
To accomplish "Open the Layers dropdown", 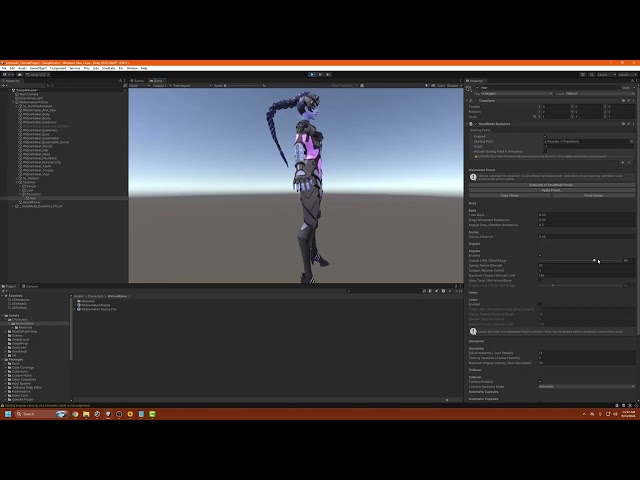I will click(x=606, y=75).
